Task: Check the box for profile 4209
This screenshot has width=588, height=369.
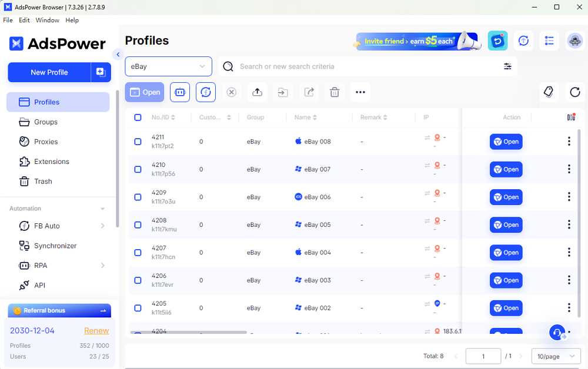Action: coord(138,197)
